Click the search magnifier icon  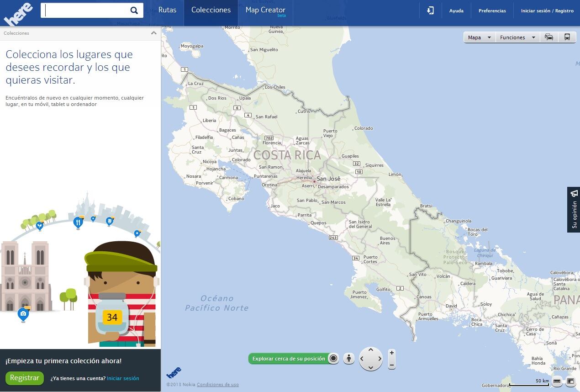[x=134, y=11]
